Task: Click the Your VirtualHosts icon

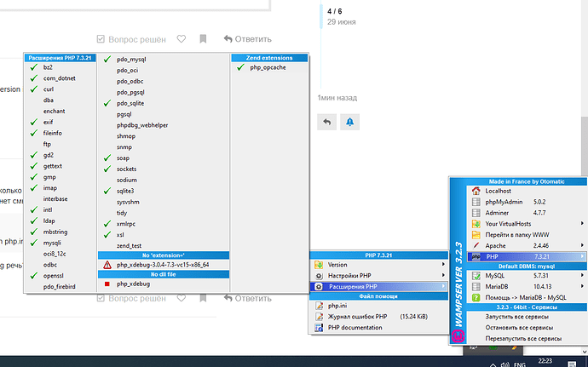Action: coord(476,224)
